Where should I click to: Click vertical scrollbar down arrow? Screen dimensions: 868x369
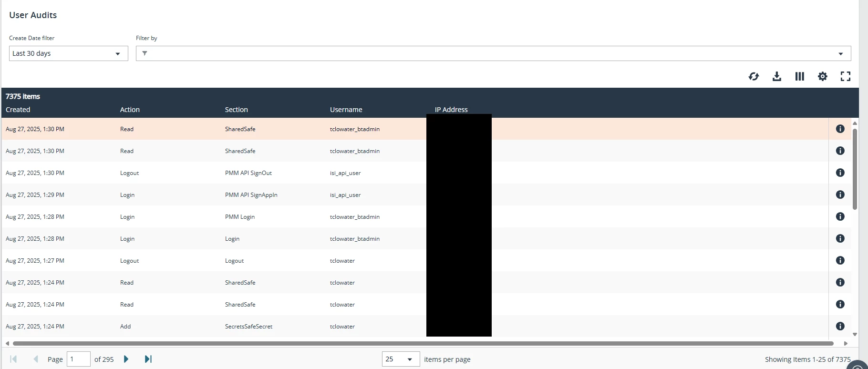click(x=855, y=335)
